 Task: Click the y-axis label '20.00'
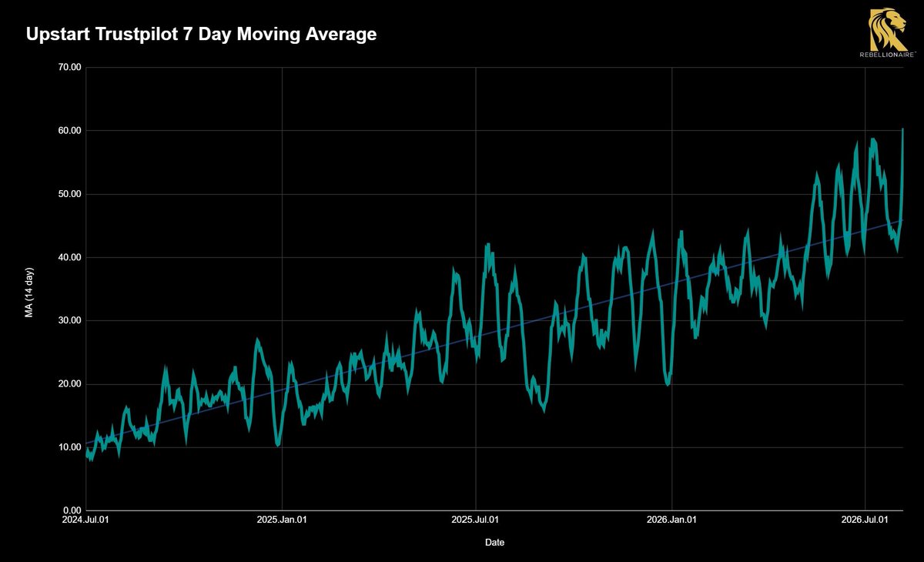[x=70, y=384]
